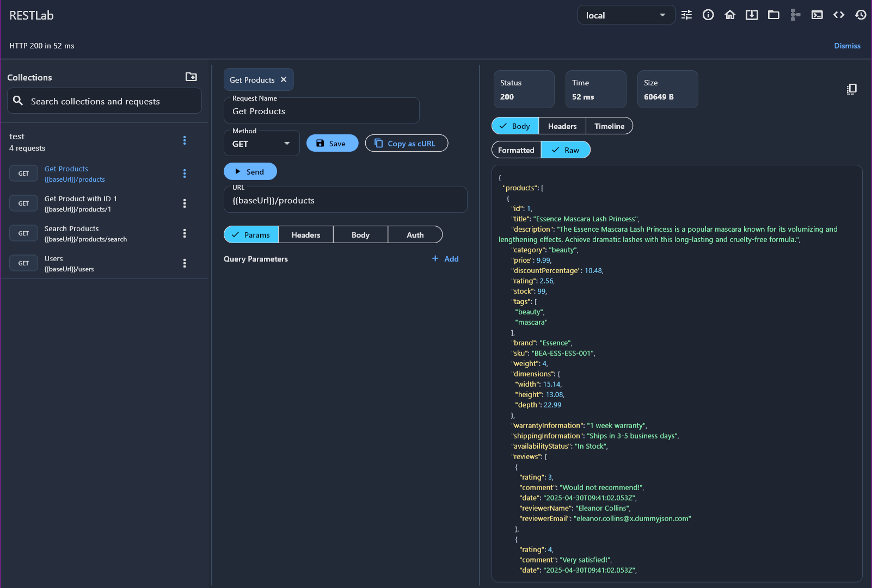Click the Query Parameters heading
Image resolution: width=872 pixels, height=588 pixels.
tap(256, 259)
